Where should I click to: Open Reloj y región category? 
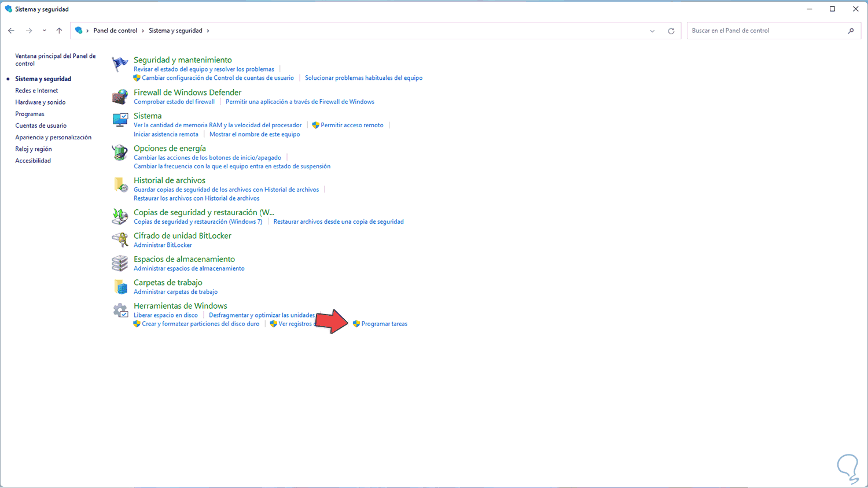tap(34, 149)
